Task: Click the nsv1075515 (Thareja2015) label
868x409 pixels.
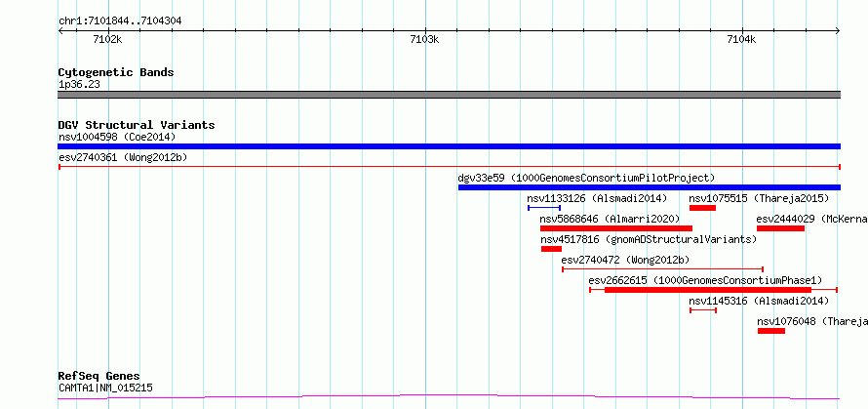Action: [759, 198]
